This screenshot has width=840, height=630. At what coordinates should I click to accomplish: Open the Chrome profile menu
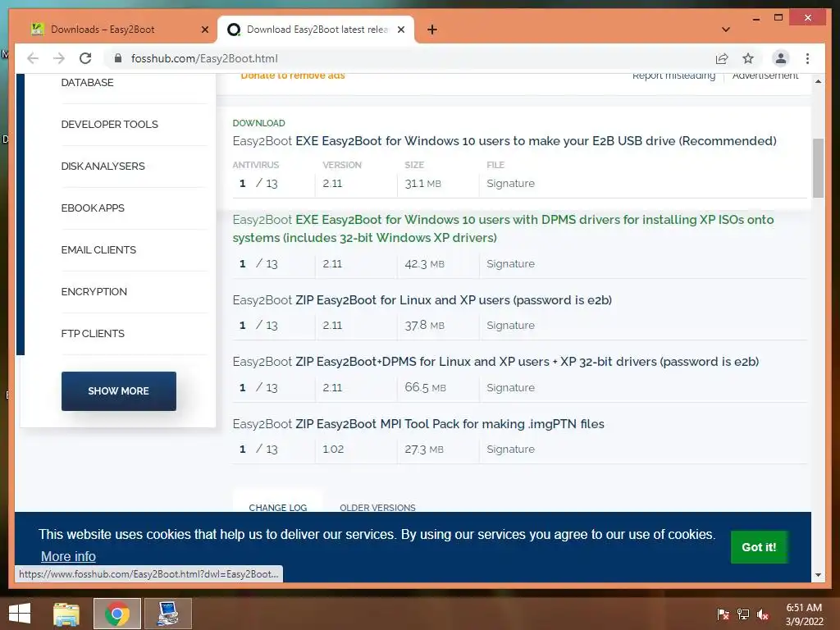[781, 58]
